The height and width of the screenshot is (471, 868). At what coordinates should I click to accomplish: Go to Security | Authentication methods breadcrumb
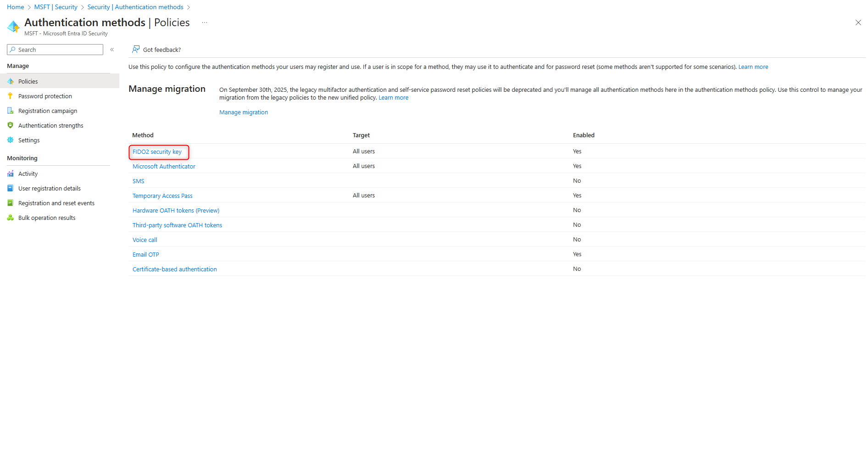[135, 7]
